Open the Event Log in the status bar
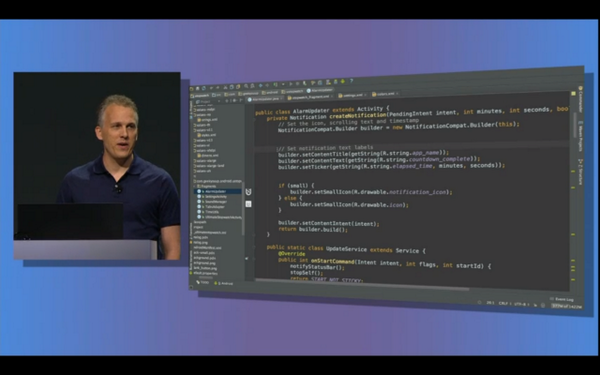This screenshot has width=600, height=375. pyautogui.click(x=562, y=299)
